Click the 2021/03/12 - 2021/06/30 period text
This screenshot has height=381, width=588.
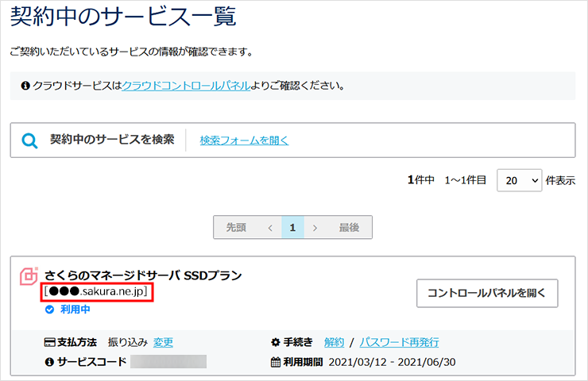pyautogui.click(x=392, y=362)
